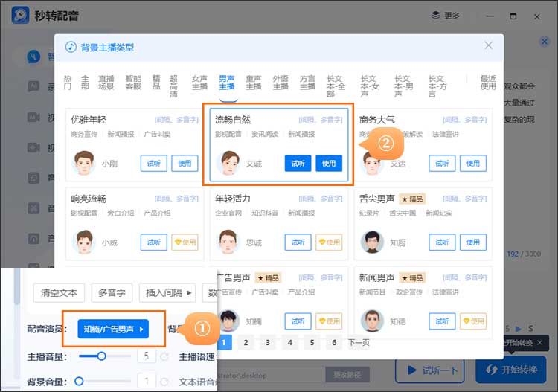Go to page 6 of voices
Screen dimensions: 558x392
pyautogui.click(x=334, y=343)
